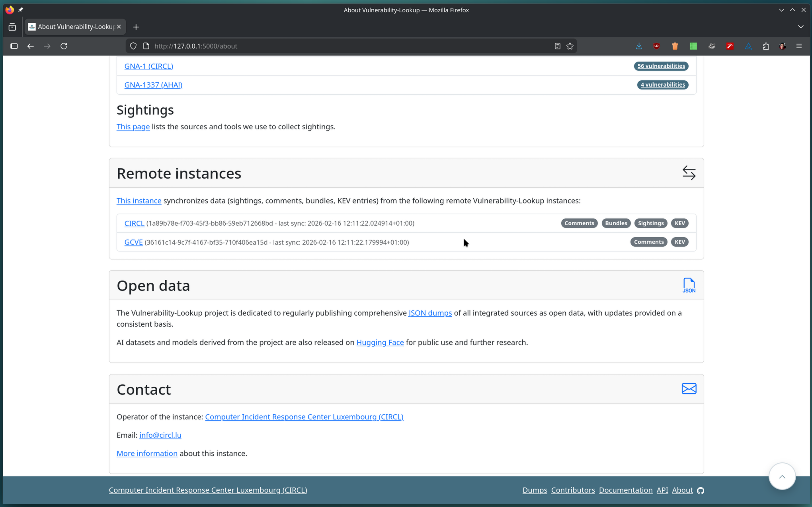Bookmark this page with star icon

[x=570, y=46]
